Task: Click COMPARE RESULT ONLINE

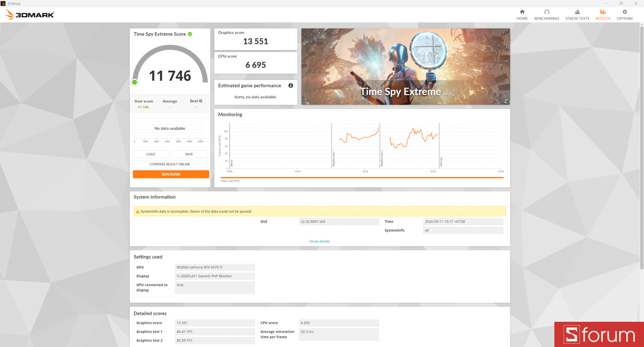Action: [170, 164]
